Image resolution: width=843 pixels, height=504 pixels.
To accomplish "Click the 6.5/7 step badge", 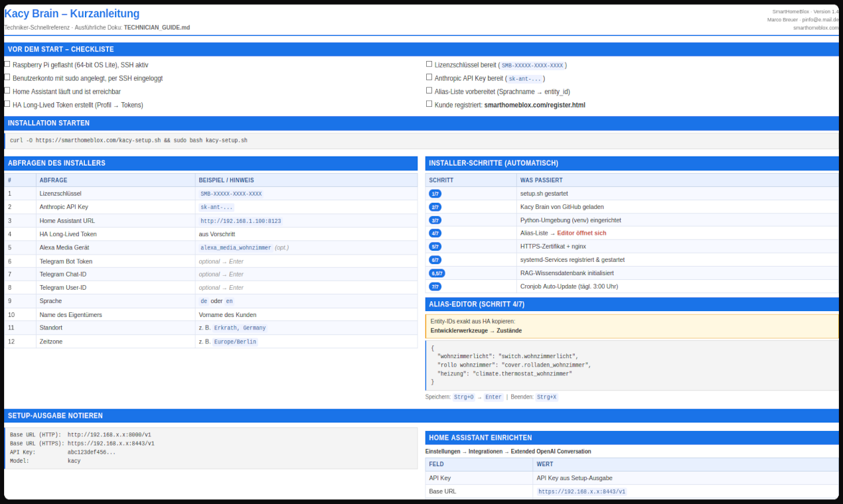I will pos(437,273).
